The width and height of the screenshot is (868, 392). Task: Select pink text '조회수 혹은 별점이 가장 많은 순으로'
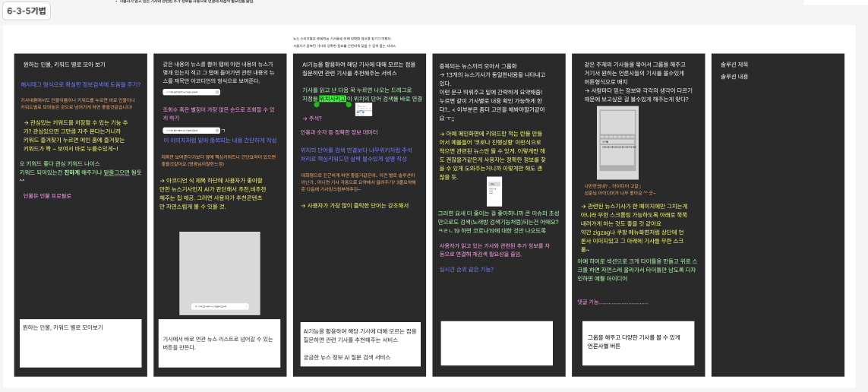pos(217,113)
